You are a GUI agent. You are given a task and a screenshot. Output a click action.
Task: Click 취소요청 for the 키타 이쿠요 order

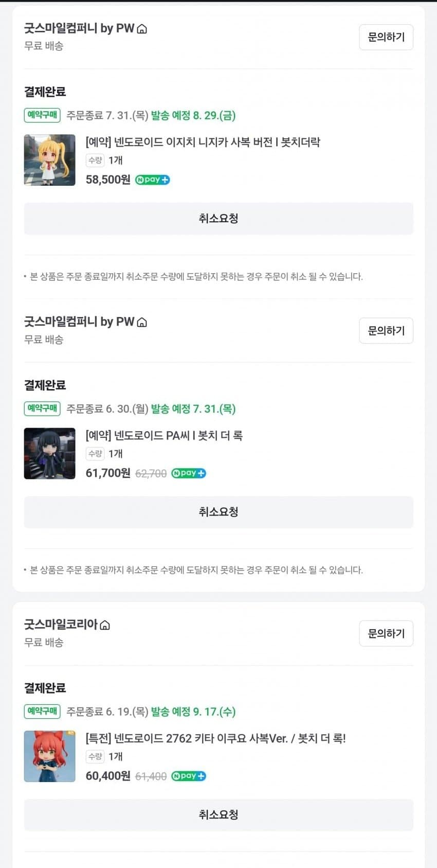(219, 814)
